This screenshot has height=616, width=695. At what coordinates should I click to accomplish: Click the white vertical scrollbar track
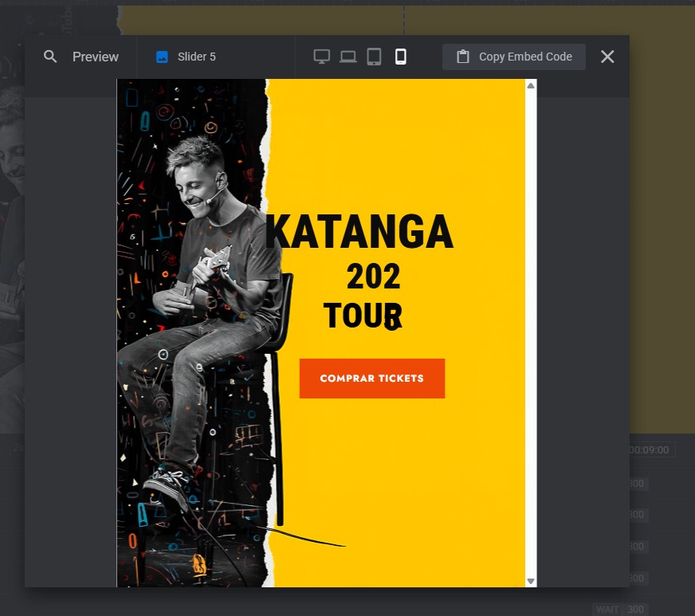pyautogui.click(x=531, y=335)
